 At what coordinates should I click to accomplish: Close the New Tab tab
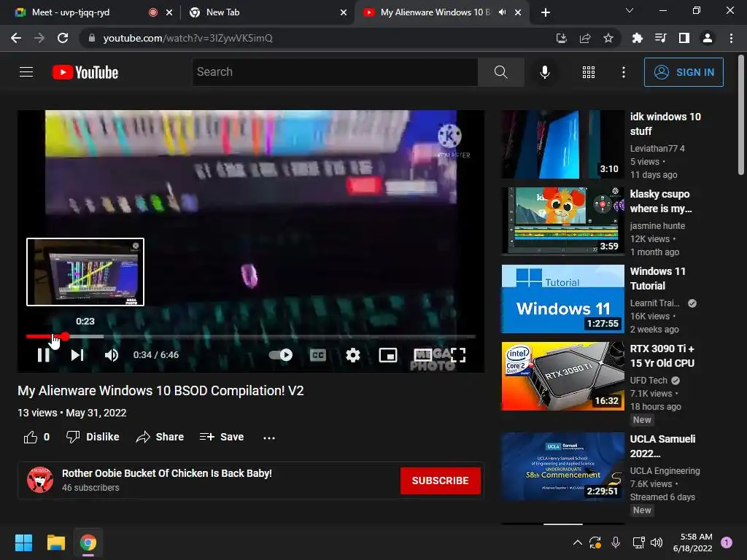coord(344,13)
